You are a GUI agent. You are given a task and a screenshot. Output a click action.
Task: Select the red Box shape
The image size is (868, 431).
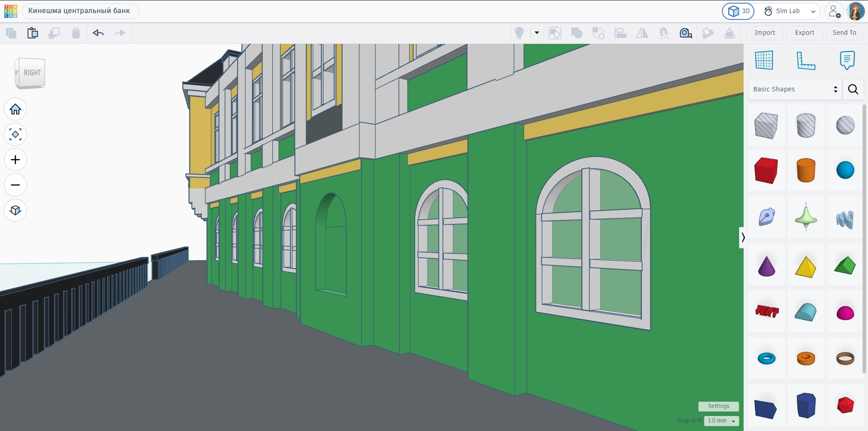click(766, 171)
